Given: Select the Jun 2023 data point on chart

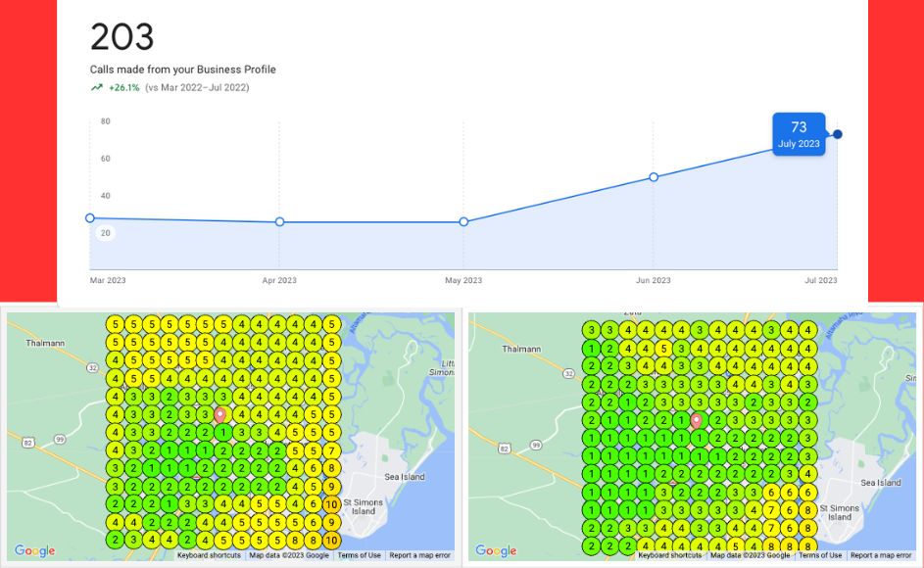Looking at the screenshot, I should pos(654,177).
